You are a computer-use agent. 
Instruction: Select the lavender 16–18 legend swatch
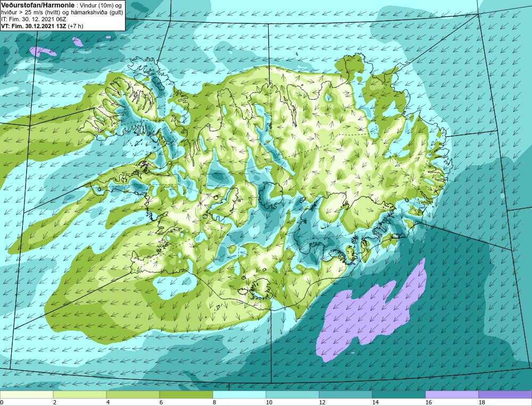click(x=452, y=394)
